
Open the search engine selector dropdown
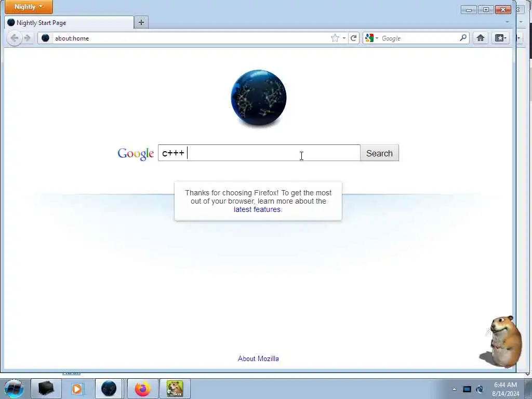pyautogui.click(x=371, y=38)
